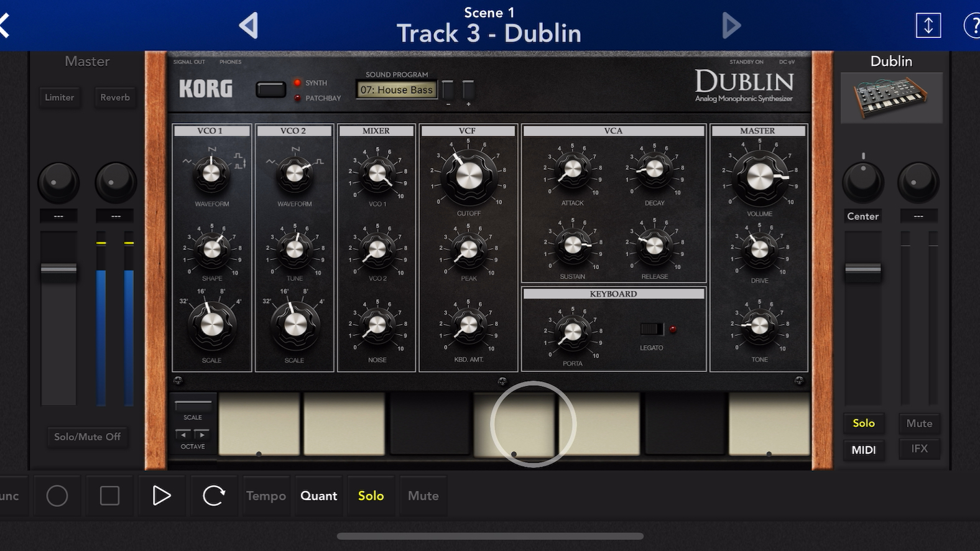Tap the loop arrow icon
Screen dimensions: 980x551
coord(213,496)
